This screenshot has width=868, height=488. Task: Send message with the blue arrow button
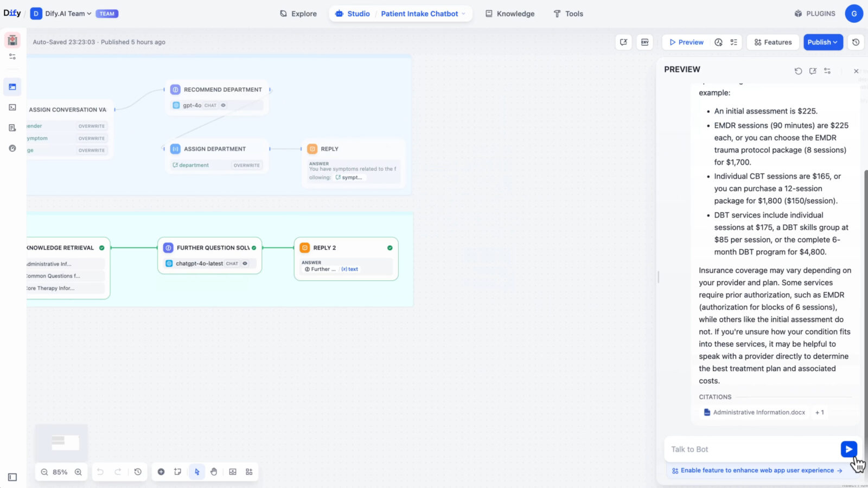848,449
